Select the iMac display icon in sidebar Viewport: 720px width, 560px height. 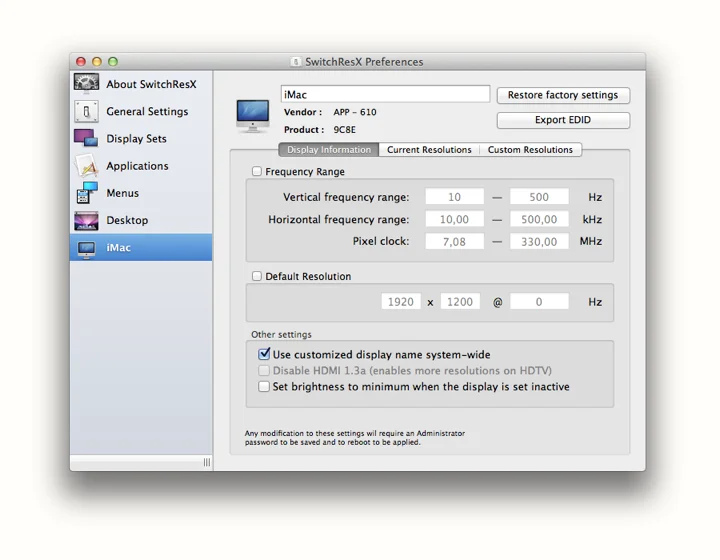[x=86, y=248]
